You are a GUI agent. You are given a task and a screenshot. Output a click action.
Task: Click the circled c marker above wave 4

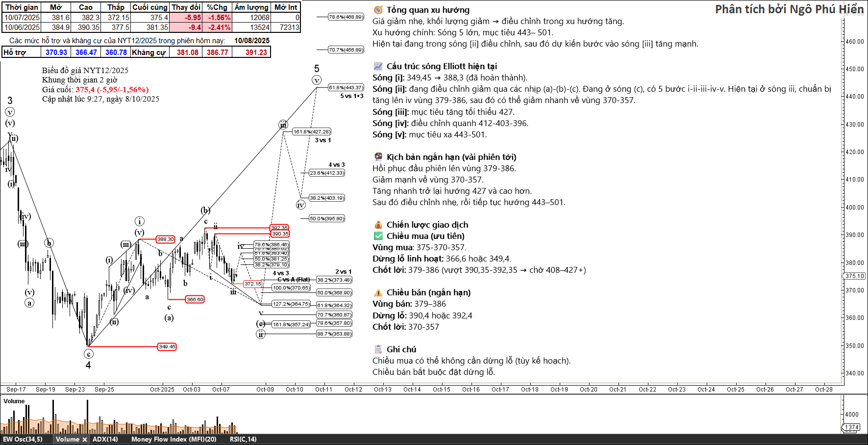click(x=88, y=354)
